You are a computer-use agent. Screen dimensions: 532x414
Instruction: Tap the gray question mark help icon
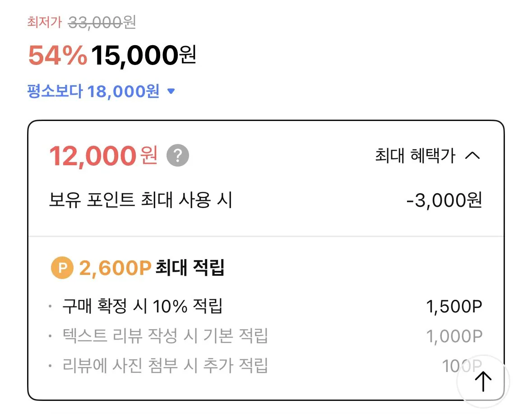(178, 156)
